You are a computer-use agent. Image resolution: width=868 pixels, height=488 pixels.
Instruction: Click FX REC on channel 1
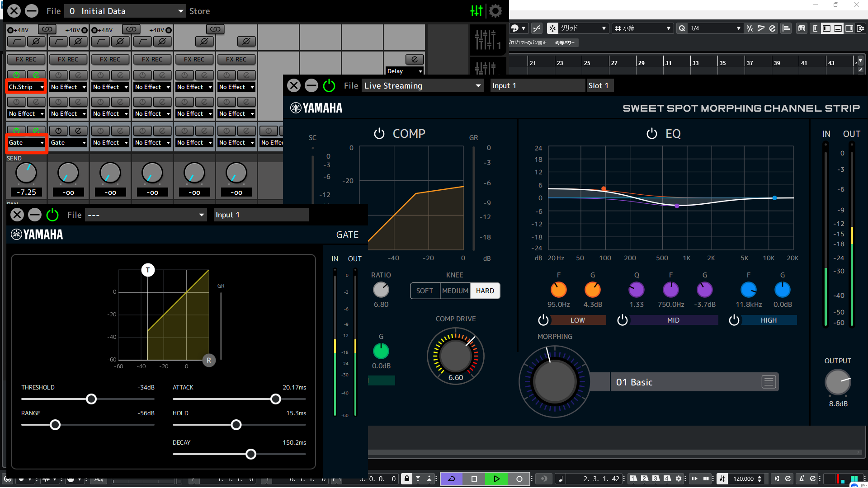click(x=26, y=59)
